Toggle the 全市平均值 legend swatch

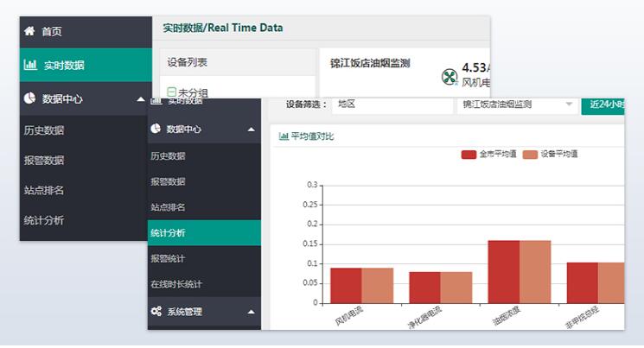coord(469,155)
